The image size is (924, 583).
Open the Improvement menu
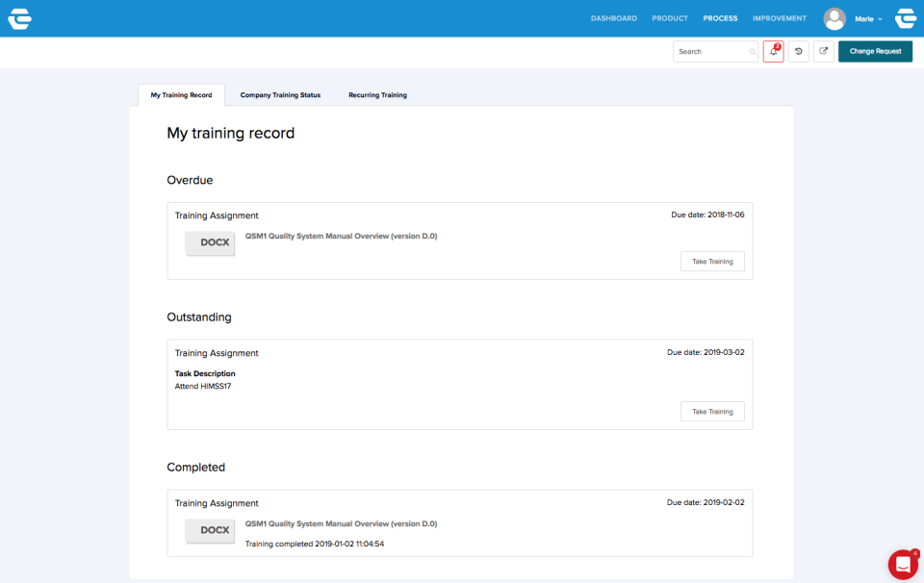780,18
